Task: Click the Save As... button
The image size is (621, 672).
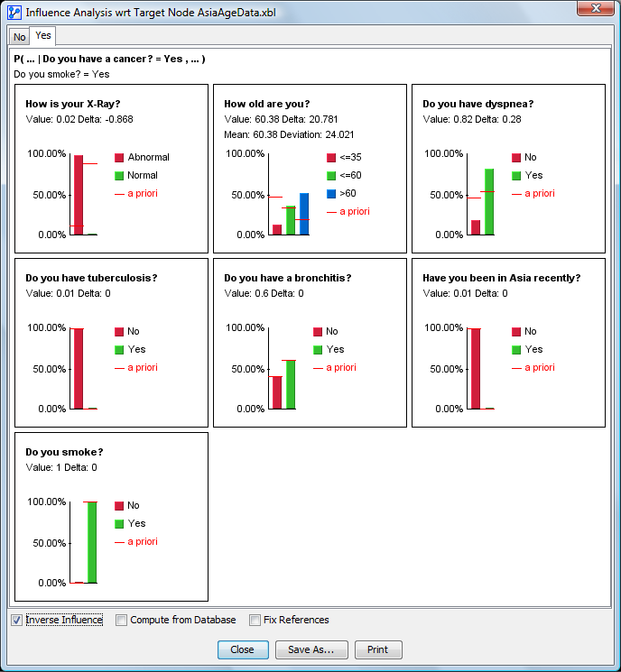Action: [310, 649]
